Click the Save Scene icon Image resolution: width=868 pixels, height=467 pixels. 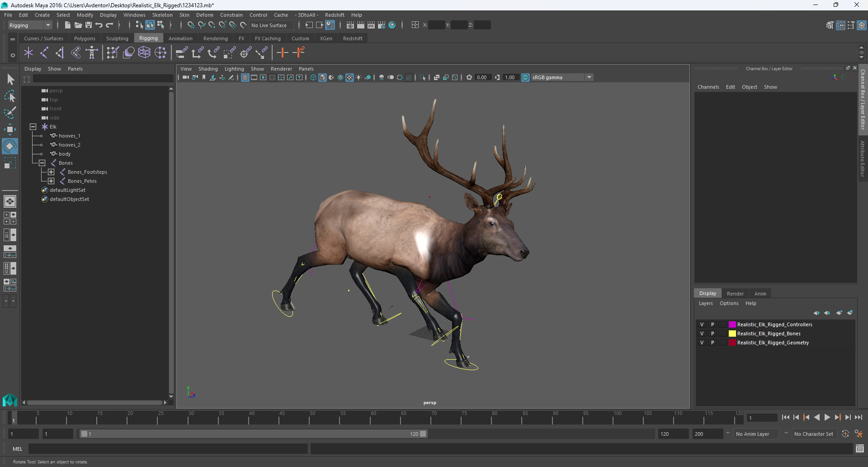89,25
